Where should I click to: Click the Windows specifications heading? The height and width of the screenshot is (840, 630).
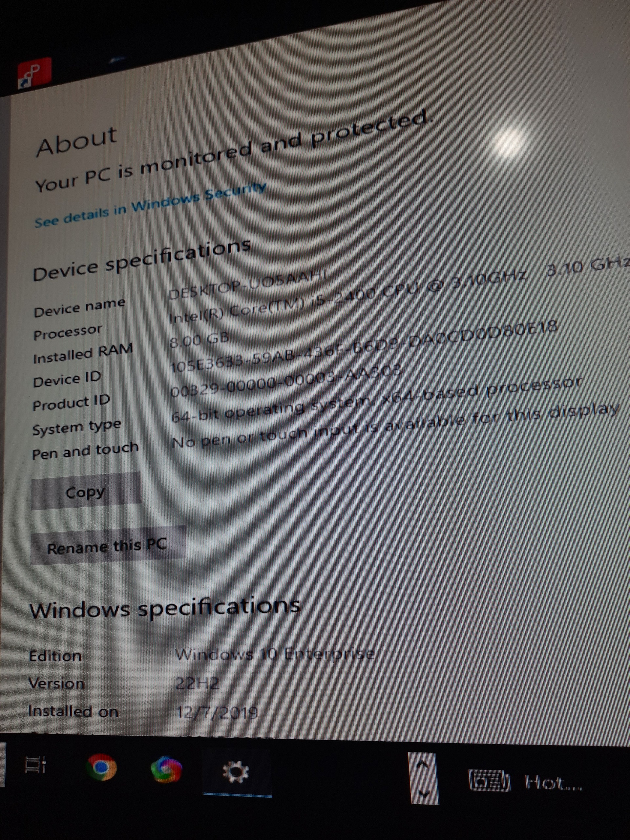pyautogui.click(x=165, y=608)
